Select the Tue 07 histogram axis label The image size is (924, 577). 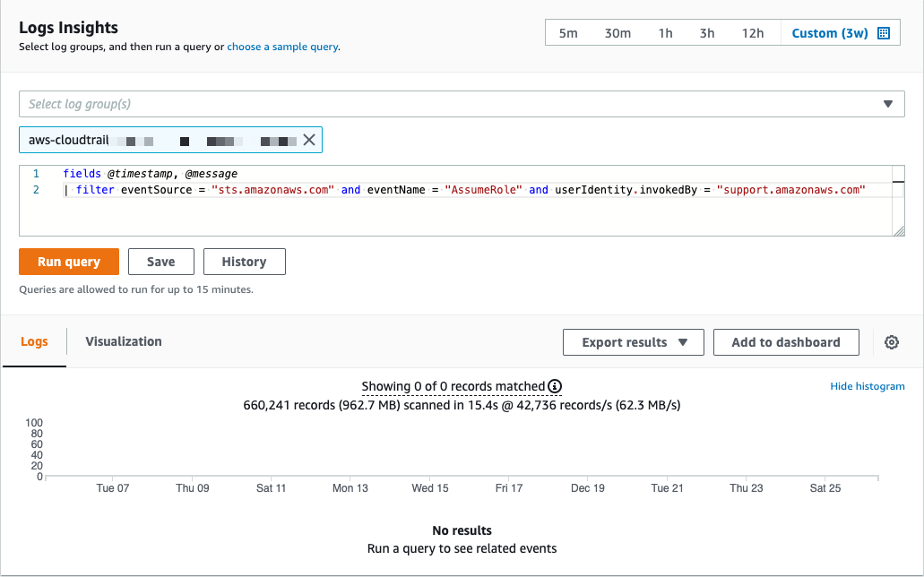coord(113,488)
